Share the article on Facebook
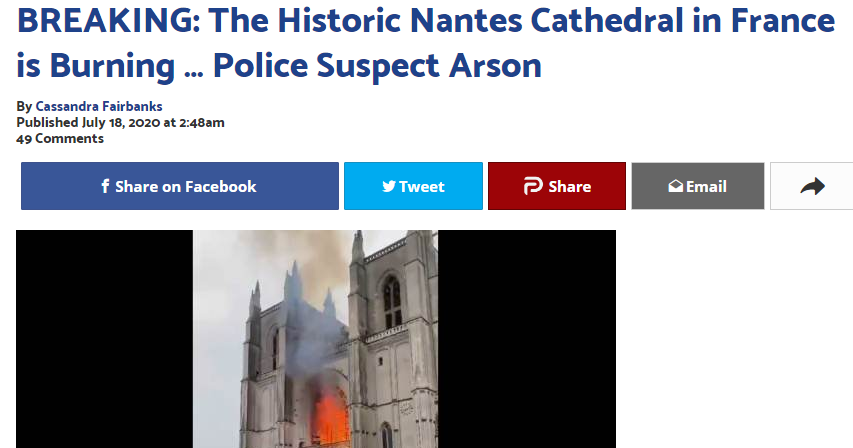 [180, 186]
